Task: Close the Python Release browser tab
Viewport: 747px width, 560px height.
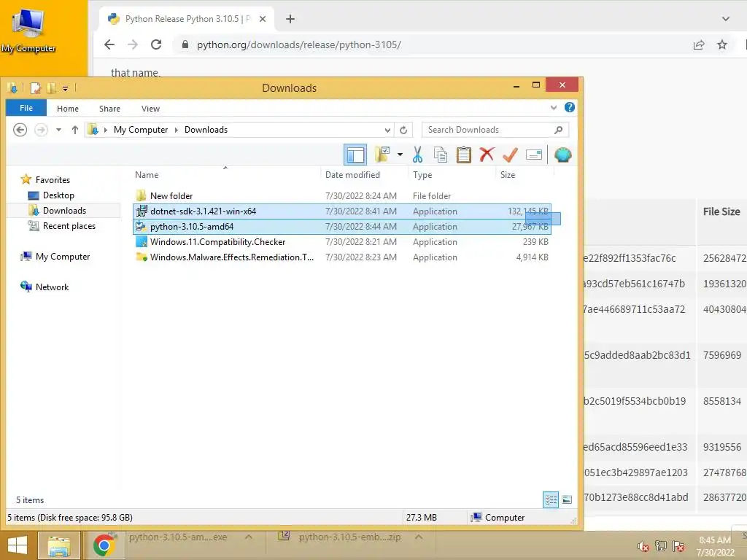Action: 263,19
